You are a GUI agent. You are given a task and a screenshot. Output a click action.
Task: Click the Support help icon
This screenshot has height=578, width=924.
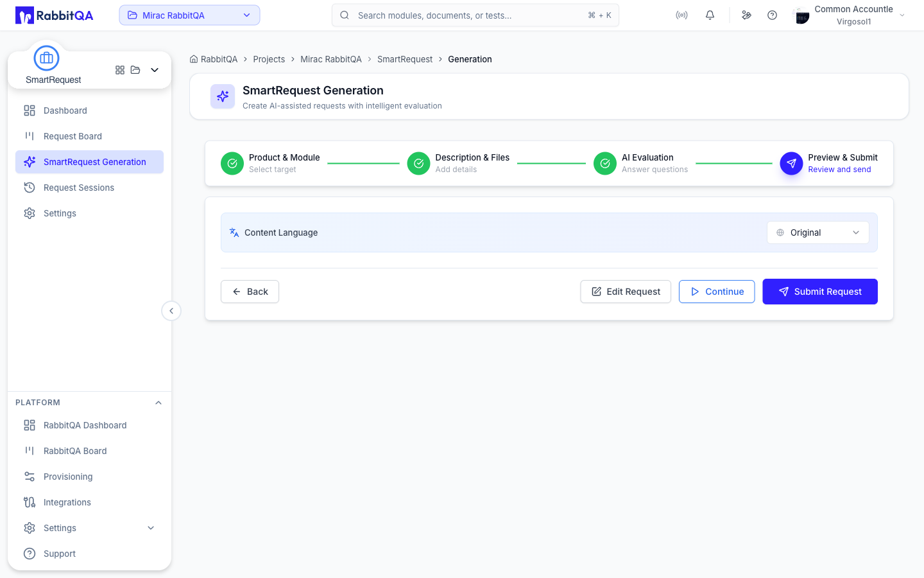click(30, 554)
